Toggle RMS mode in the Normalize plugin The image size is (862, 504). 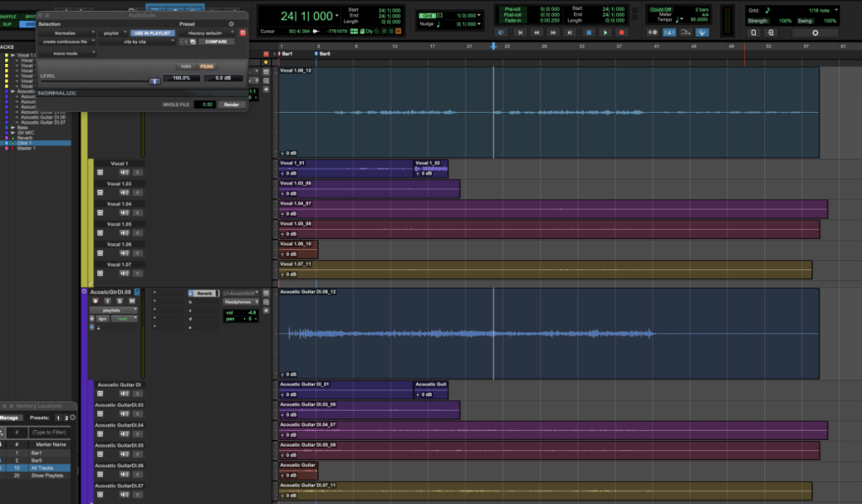[186, 66]
